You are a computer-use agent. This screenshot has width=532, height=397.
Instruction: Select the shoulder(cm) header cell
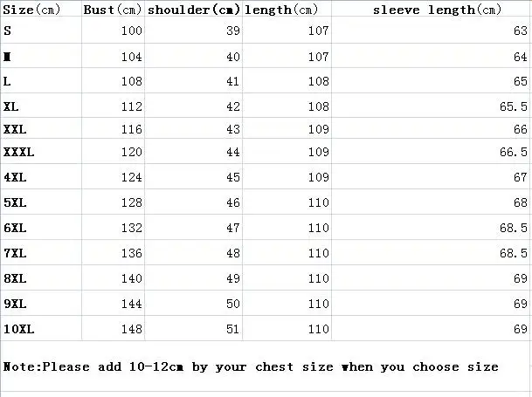click(192, 10)
